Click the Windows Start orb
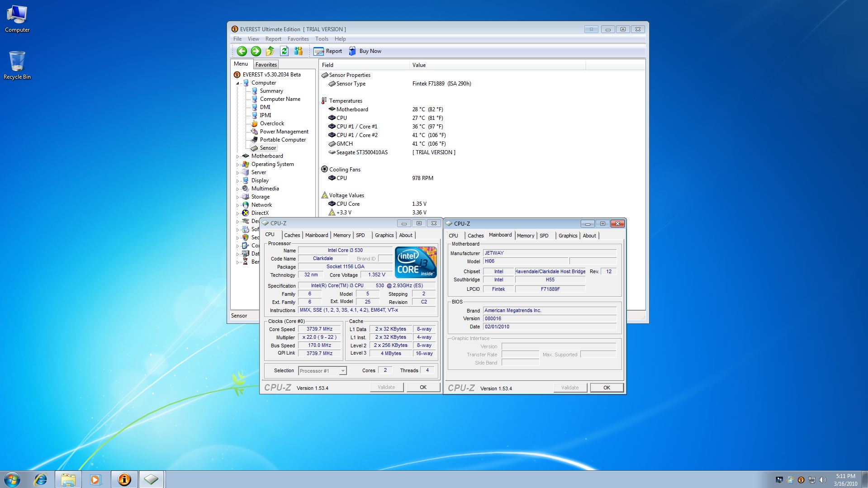This screenshot has height=488, width=868. [x=12, y=479]
